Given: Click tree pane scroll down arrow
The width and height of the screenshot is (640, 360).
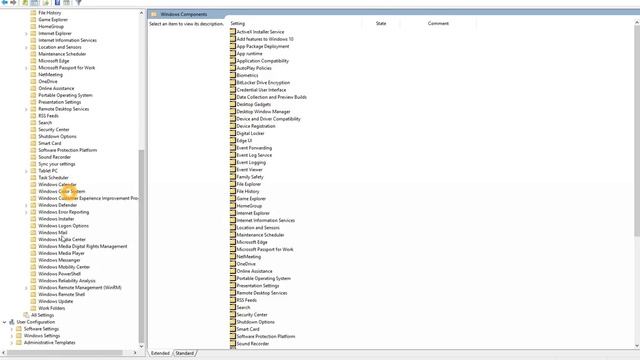Looking at the screenshot, I should [x=141, y=346].
